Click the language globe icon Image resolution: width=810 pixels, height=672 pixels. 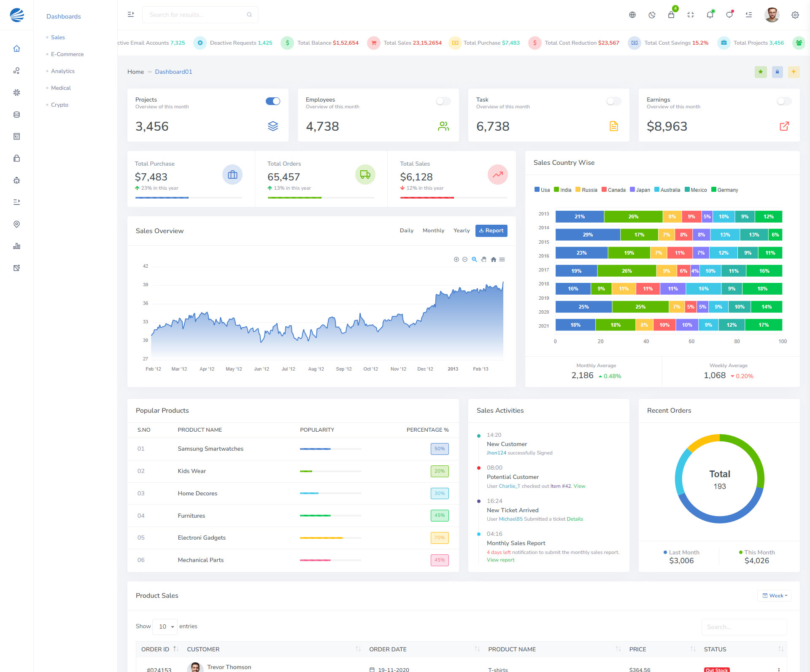(x=632, y=15)
